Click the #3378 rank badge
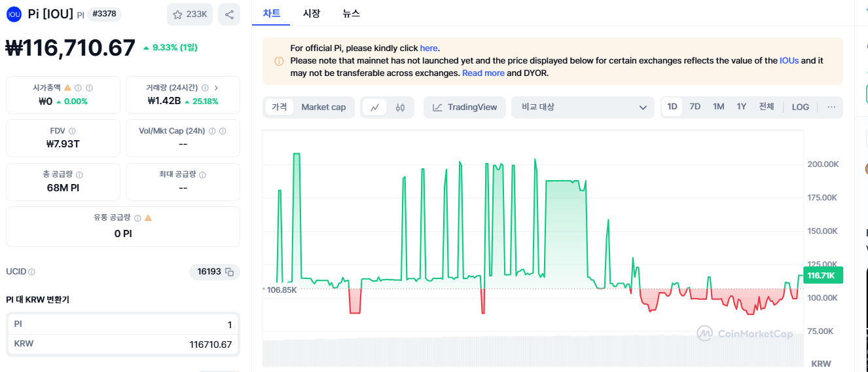This screenshot has width=868, height=372. coord(105,14)
